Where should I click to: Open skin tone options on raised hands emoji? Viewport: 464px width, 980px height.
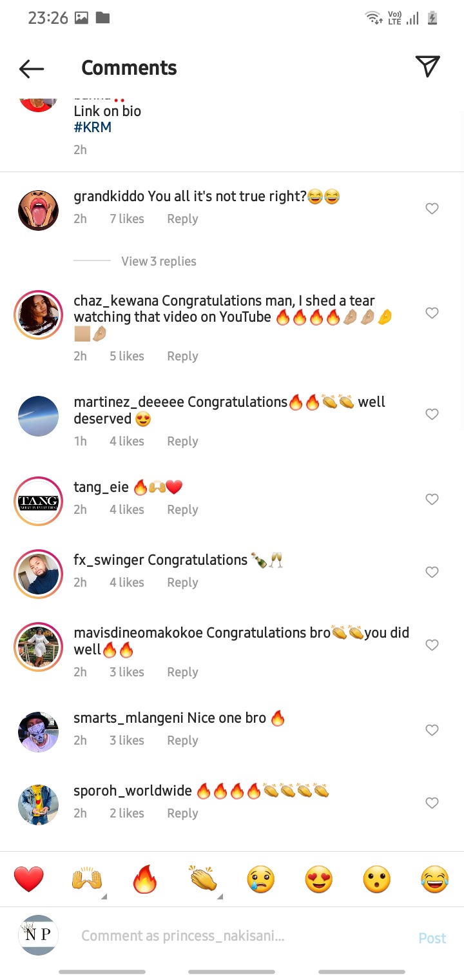tap(104, 896)
